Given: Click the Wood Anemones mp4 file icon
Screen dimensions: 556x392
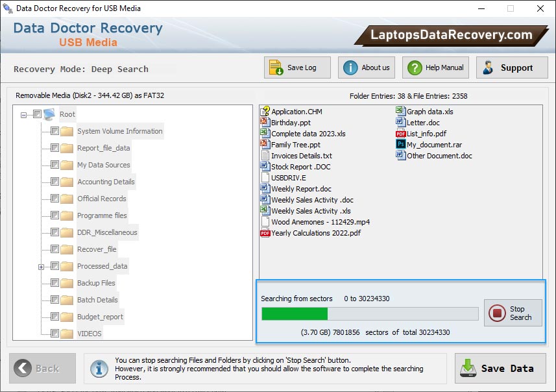Looking at the screenshot, I should point(265,222).
